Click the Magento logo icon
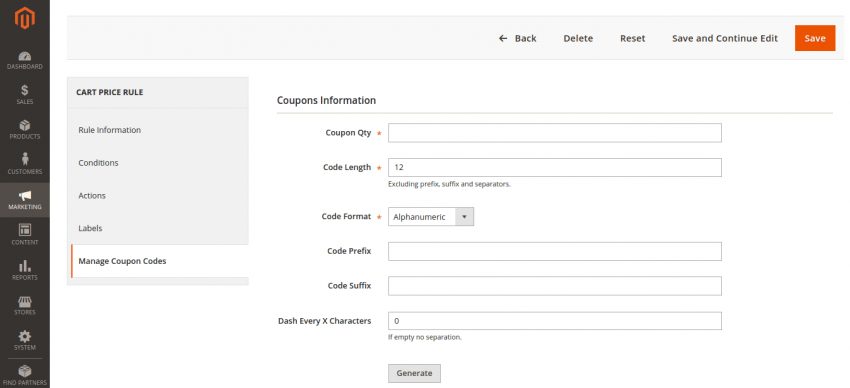Viewport: 850px width, 388px height. [25, 18]
